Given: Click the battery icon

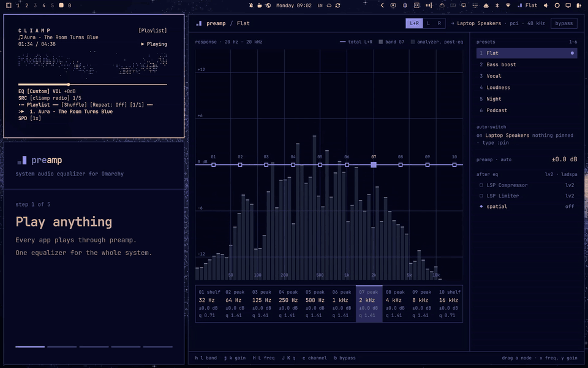Looking at the screenshot, I should [x=579, y=6].
